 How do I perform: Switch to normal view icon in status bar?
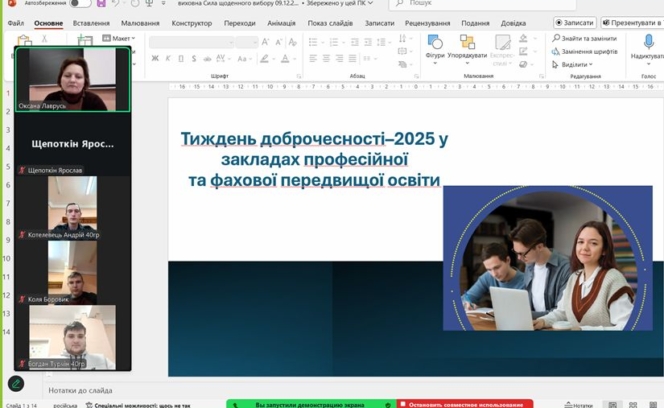[x=613, y=405]
